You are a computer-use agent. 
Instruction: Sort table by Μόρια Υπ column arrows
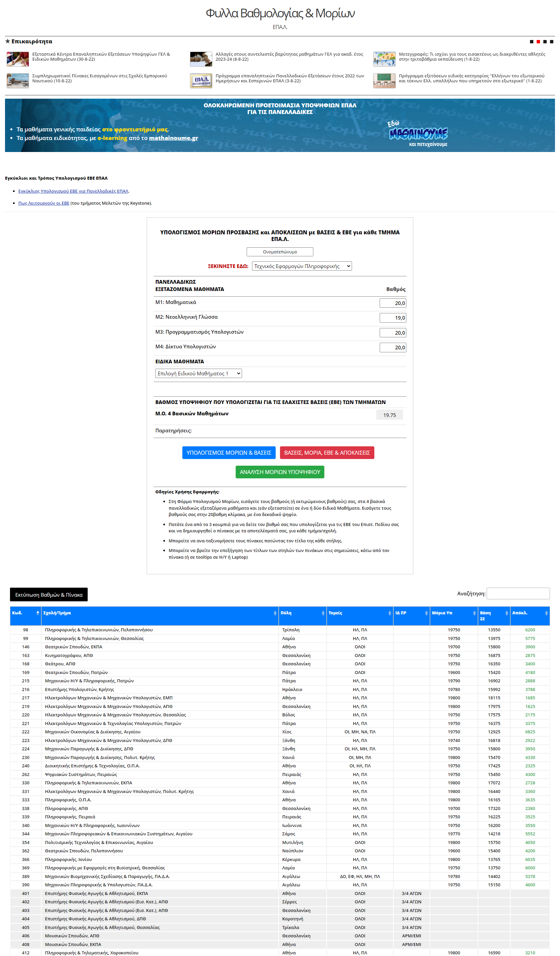point(474,613)
